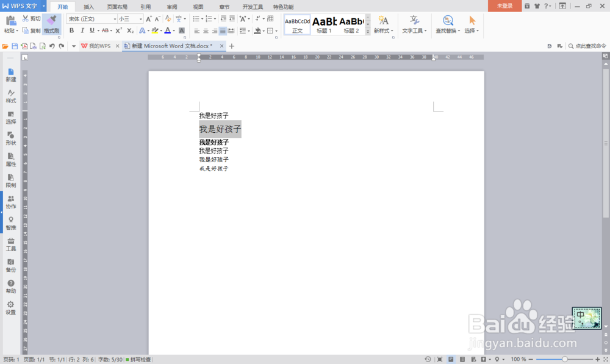Toggle Italic formatting
Screen dimensions: 610x364
tap(82, 30)
